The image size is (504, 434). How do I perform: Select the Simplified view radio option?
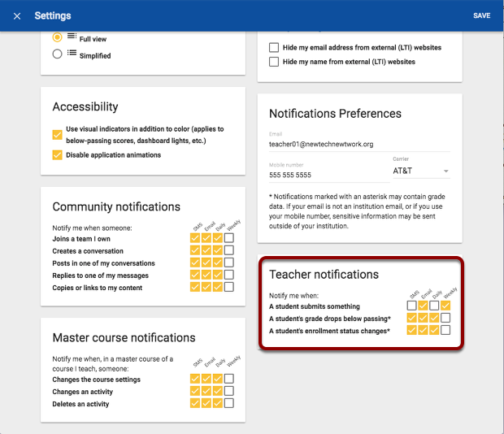pyautogui.click(x=57, y=54)
